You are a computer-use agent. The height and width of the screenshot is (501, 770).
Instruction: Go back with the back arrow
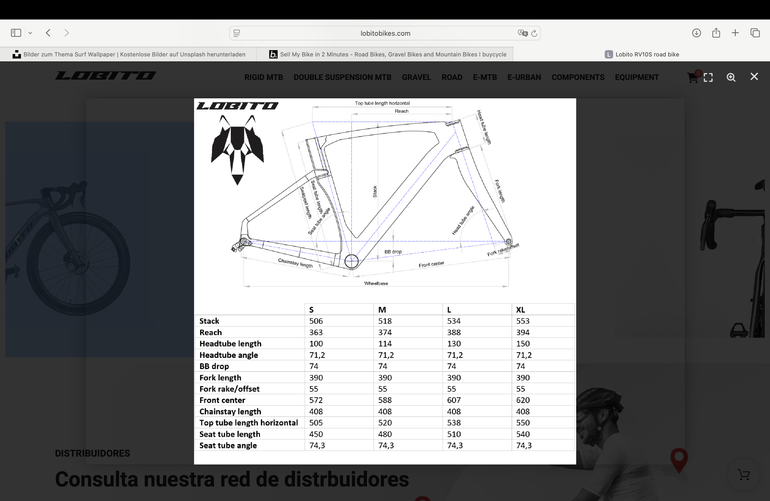[48, 33]
